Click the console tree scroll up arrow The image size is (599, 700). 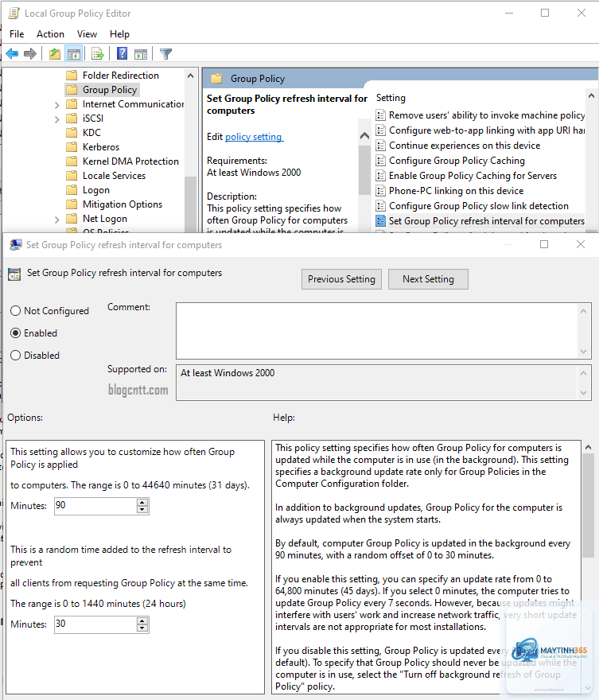point(191,76)
